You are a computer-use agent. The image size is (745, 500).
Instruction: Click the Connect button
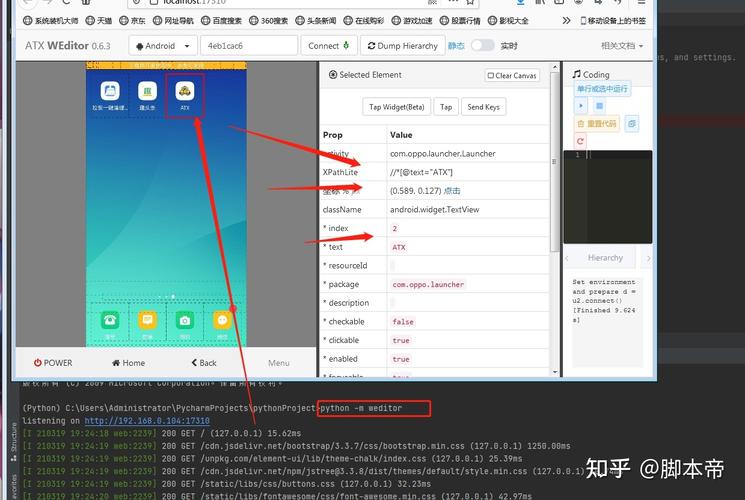pos(328,46)
